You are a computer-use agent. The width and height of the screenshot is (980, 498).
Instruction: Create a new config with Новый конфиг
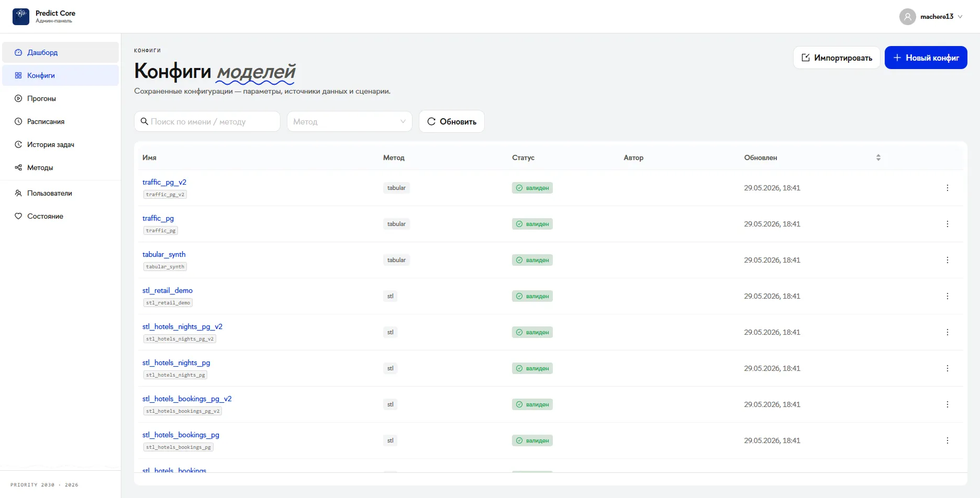[x=926, y=58]
